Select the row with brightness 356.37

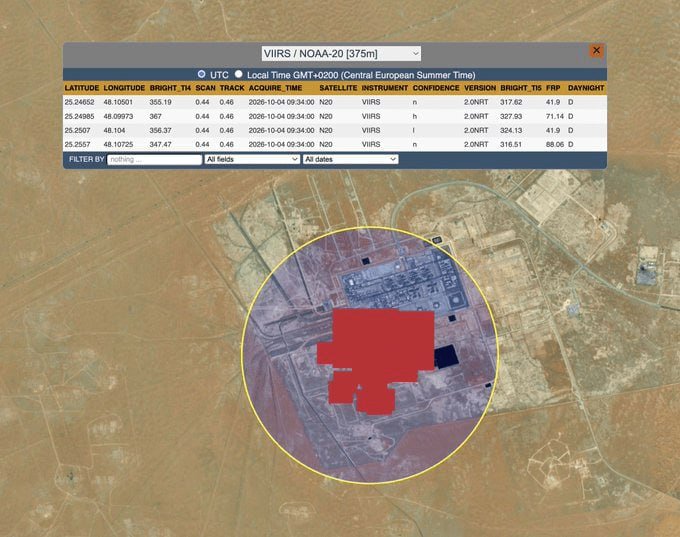tap(335, 130)
